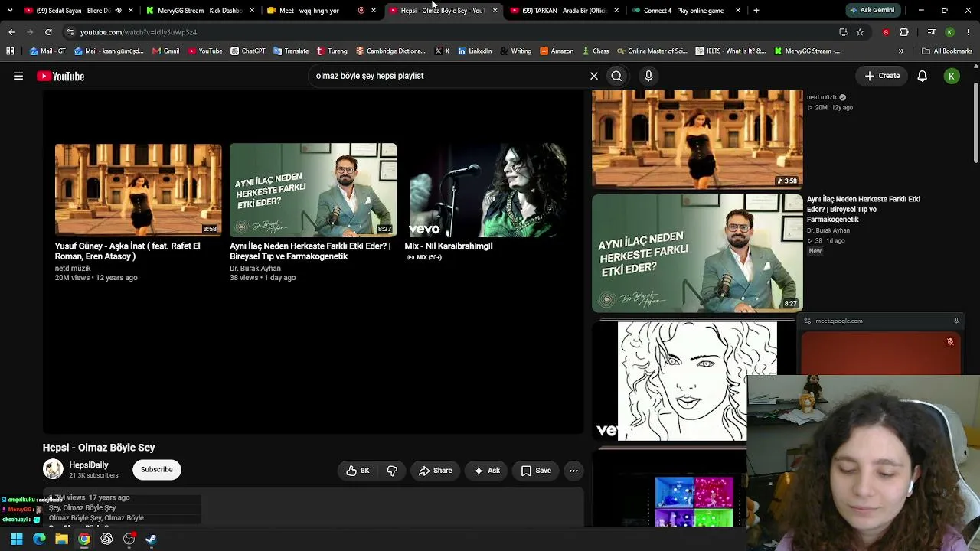Subscribe to the HepsiDaily channel

pos(156,469)
